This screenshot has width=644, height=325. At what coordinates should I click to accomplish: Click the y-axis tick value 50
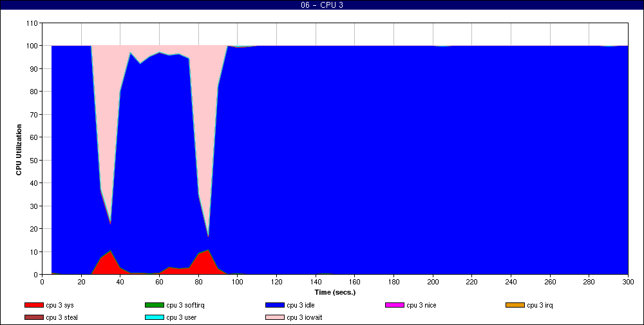click(x=35, y=160)
